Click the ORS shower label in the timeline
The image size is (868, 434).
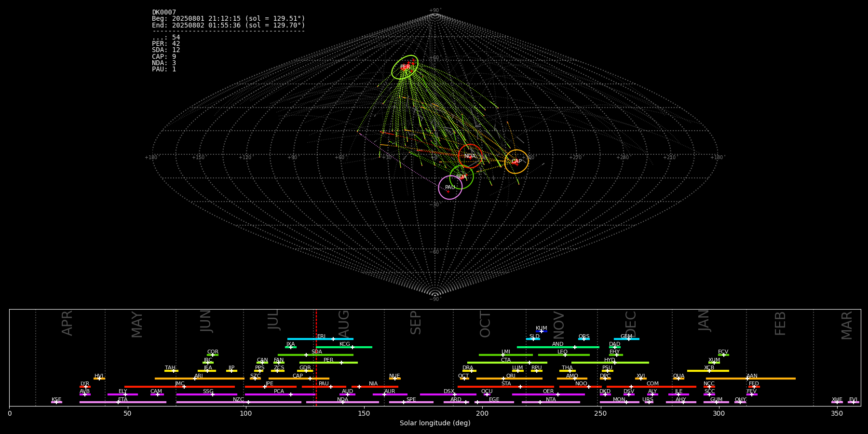click(x=584, y=337)
